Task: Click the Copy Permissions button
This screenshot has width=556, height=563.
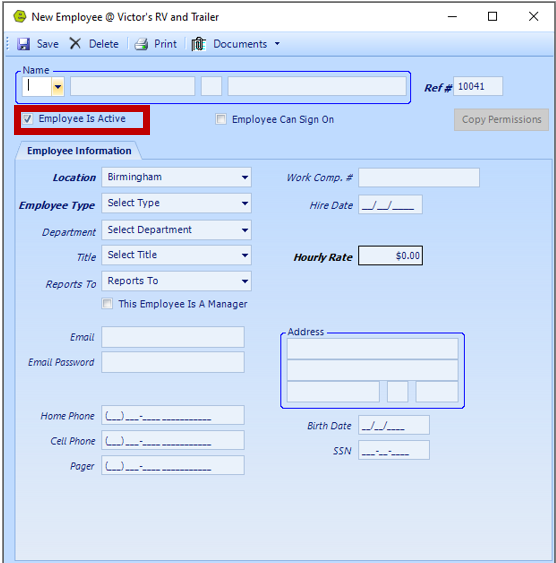Action: point(501,120)
